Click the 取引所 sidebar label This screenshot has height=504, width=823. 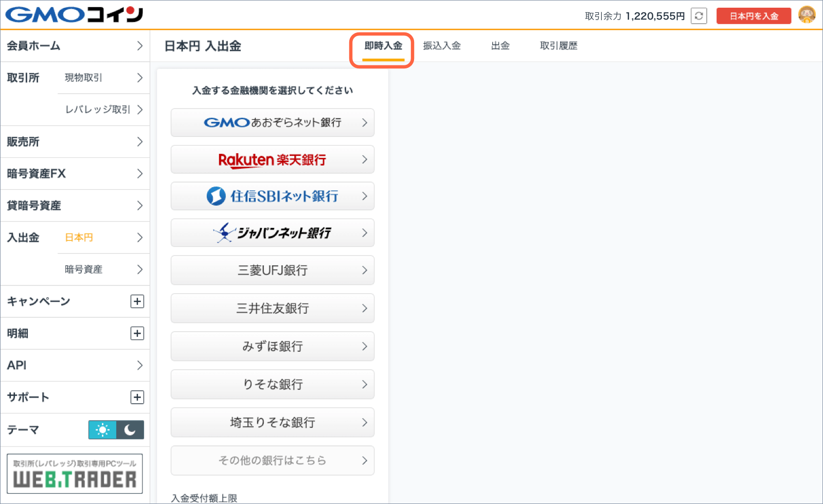[23, 78]
